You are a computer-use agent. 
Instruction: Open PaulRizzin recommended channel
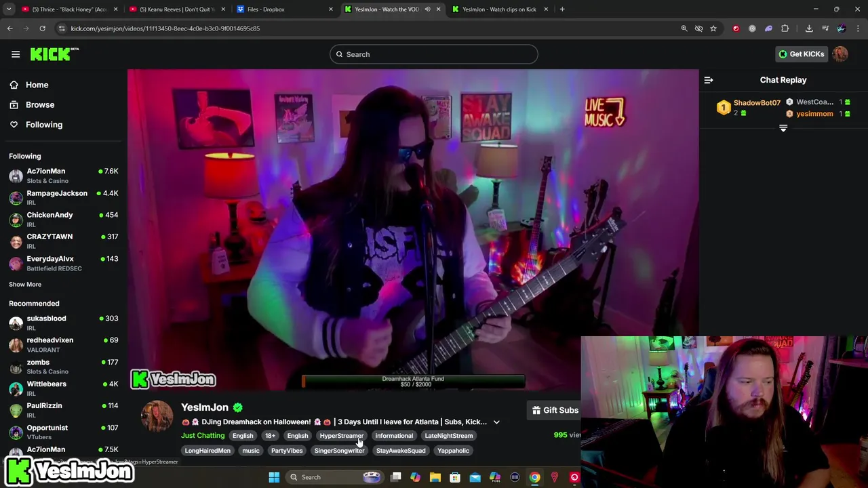coord(64,410)
